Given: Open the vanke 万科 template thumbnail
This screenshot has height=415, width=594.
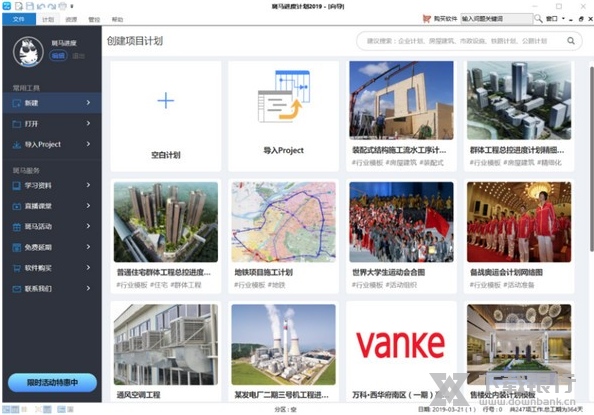Looking at the screenshot, I should (401, 345).
